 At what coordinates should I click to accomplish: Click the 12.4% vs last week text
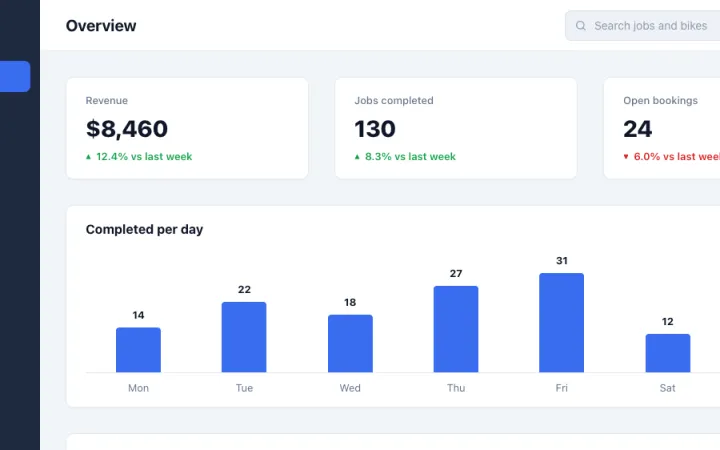tap(144, 157)
